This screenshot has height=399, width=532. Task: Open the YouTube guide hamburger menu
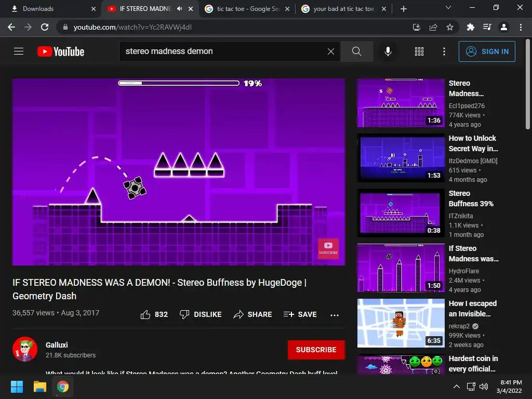pos(19,51)
